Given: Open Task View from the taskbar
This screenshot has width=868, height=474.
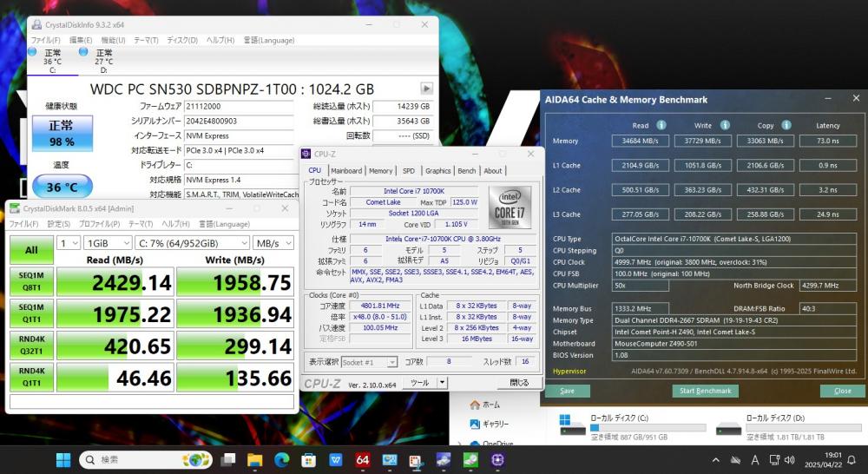Looking at the screenshot, I should pyautogui.click(x=227, y=459).
